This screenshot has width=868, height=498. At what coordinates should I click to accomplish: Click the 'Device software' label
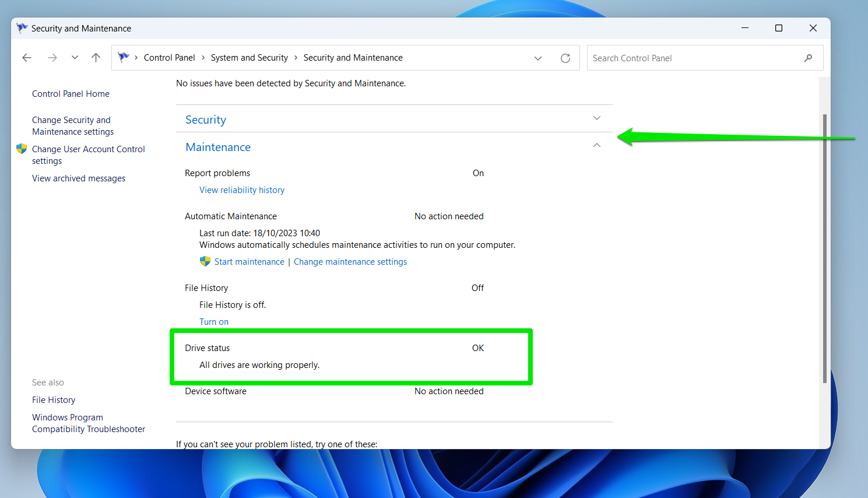216,391
